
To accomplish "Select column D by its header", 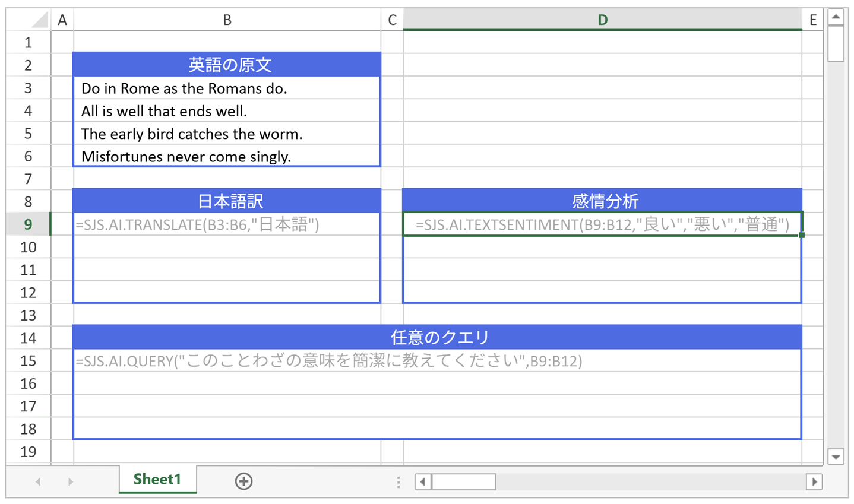I will click(602, 20).
